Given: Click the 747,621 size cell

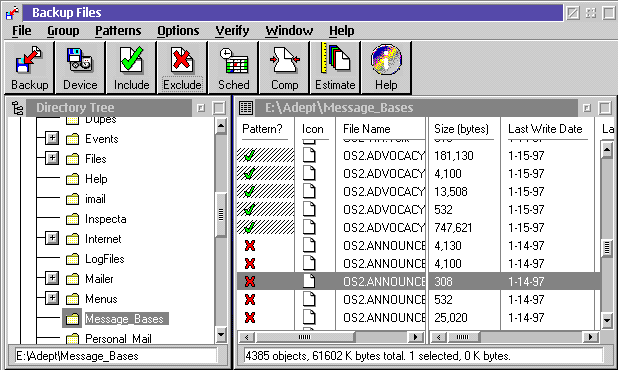Looking at the screenshot, I should pyautogui.click(x=453, y=228).
